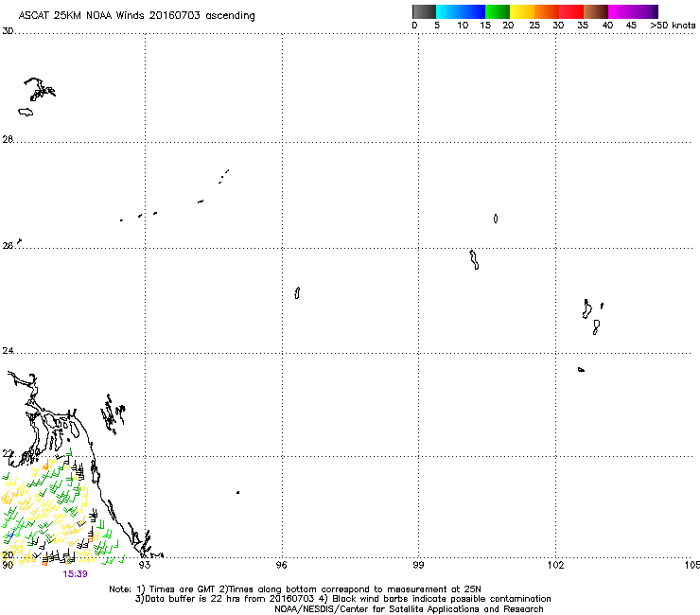Click the yellow 20-25 knots legend color

(522, 11)
